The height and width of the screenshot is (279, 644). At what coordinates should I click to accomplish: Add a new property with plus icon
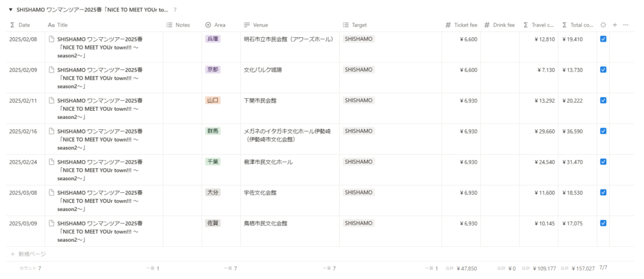pos(615,25)
